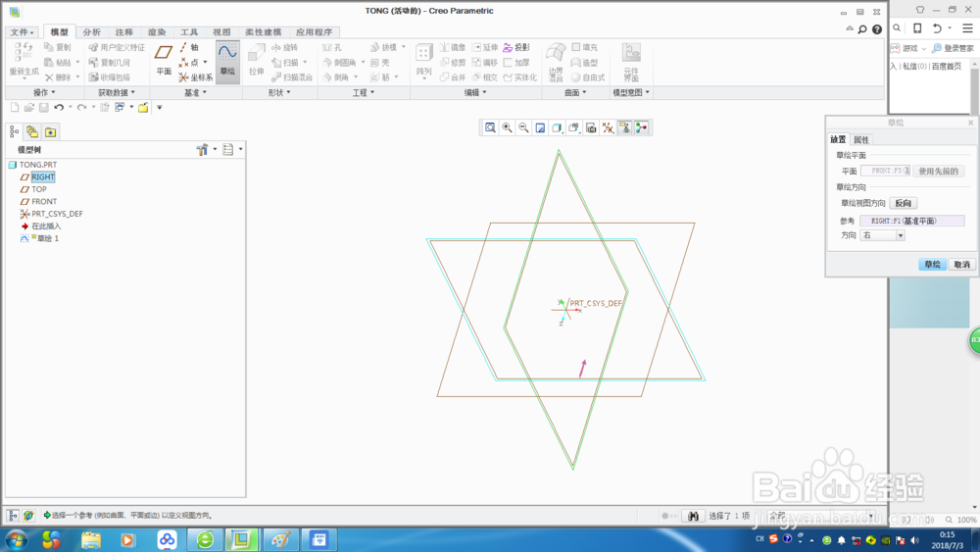This screenshot has height=552, width=980.
Task: Click the 扫描混合 swept blend tool
Action: 292,77
